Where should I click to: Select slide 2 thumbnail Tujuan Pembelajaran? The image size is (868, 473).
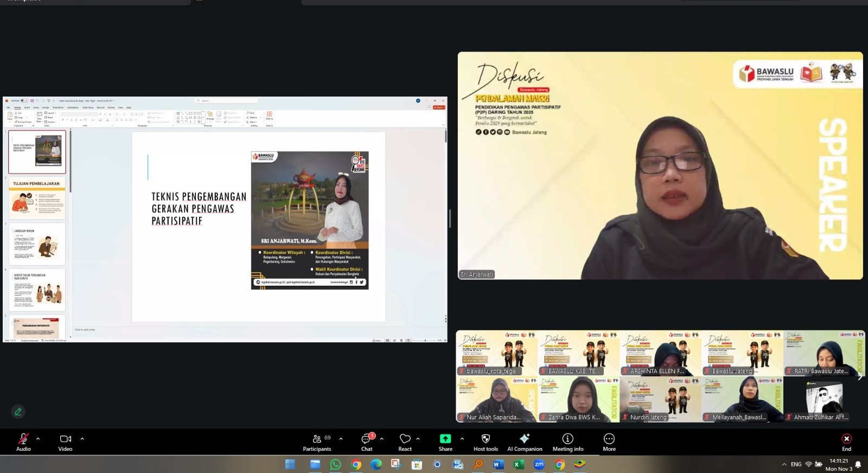[x=37, y=197]
